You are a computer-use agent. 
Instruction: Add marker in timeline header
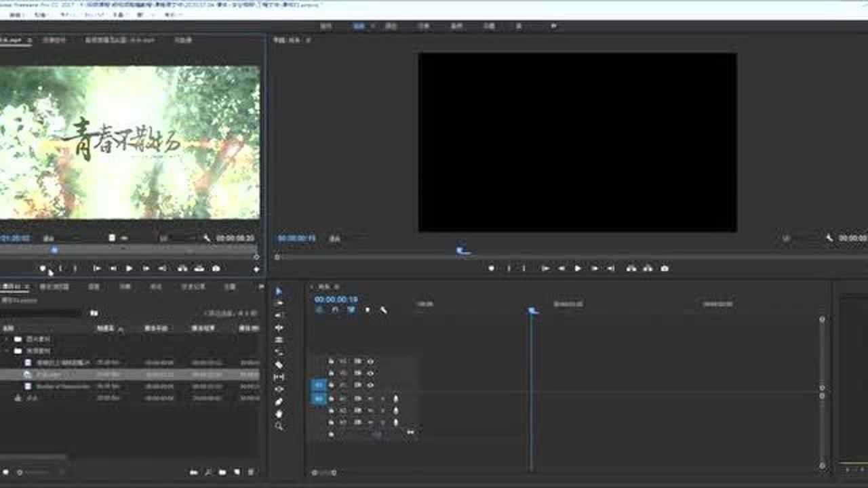368,310
